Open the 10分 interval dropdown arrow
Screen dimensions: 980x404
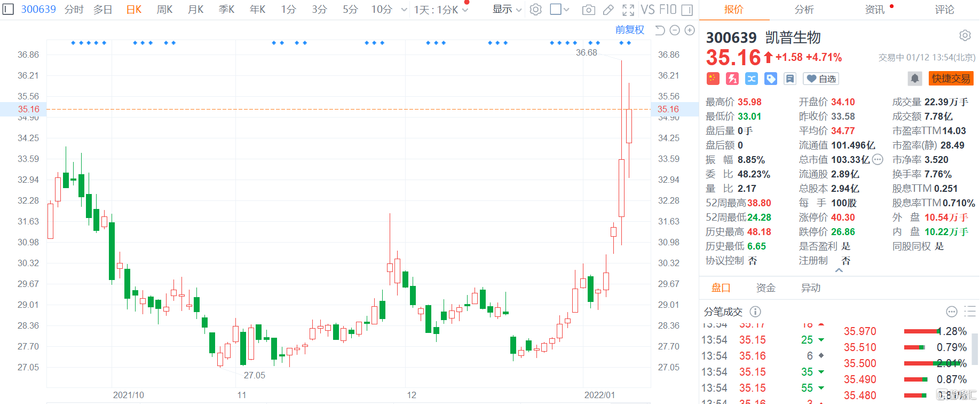click(x=404, y=10)
